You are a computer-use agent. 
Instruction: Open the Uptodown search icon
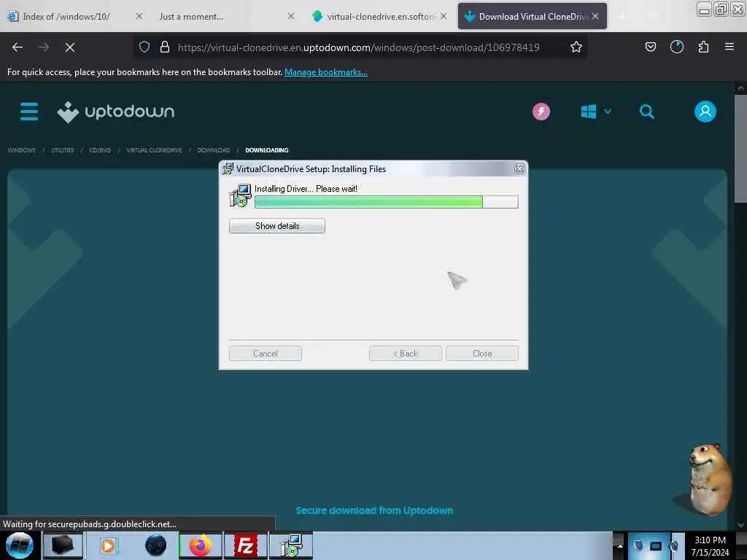pyautogui.click(x=646, y=112)
